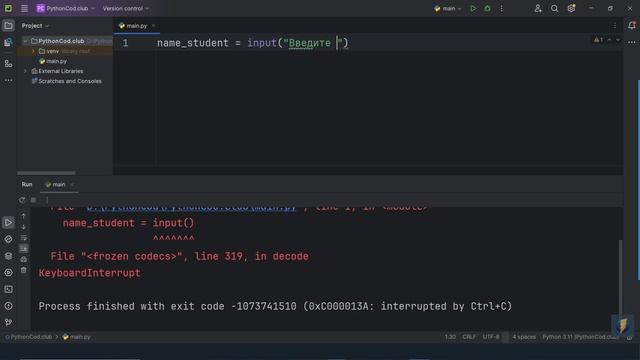Open the main menu hamburger icon
The image size is (640, 360).
click(24, 8)
